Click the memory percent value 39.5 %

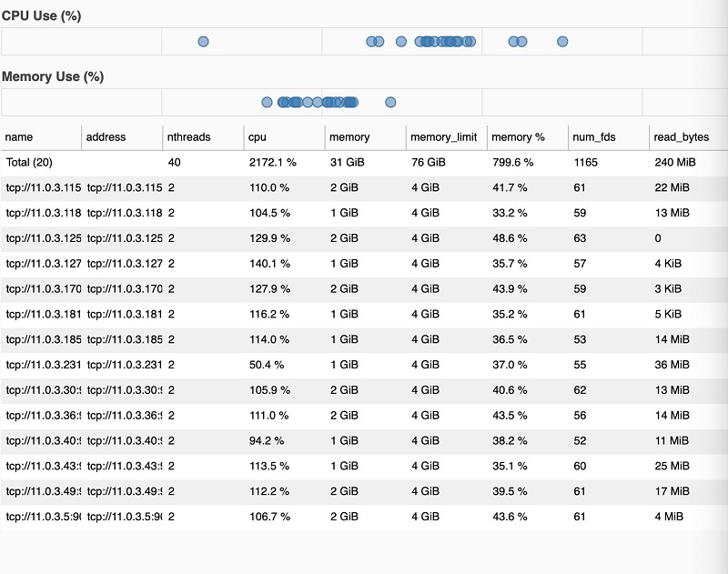510,491
